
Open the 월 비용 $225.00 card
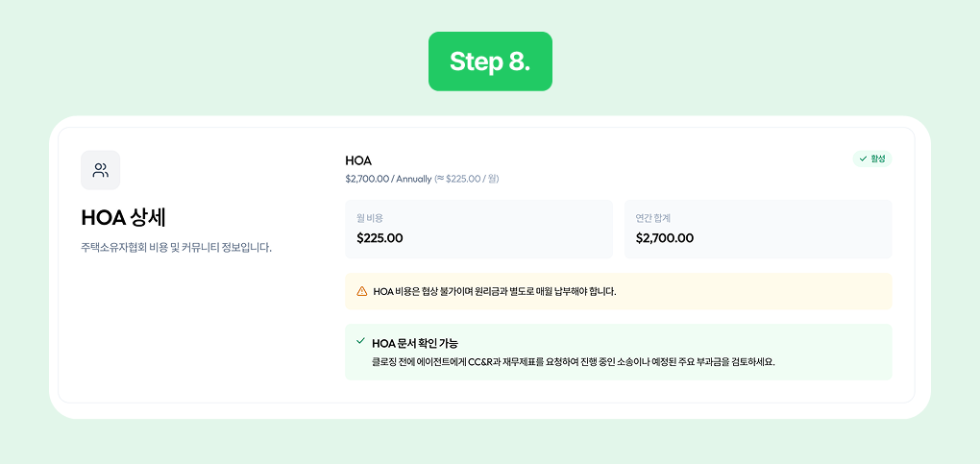[x=478, y=229]
